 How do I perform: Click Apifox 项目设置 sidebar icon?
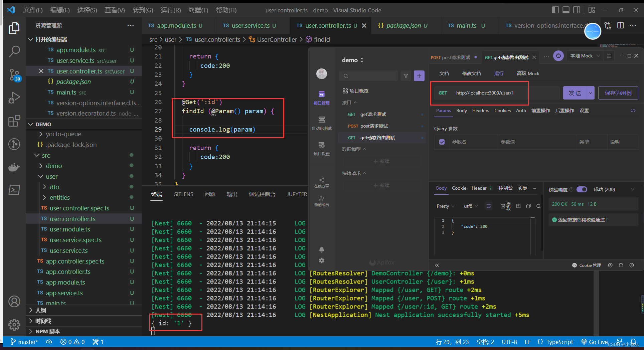tap(321, 149)
